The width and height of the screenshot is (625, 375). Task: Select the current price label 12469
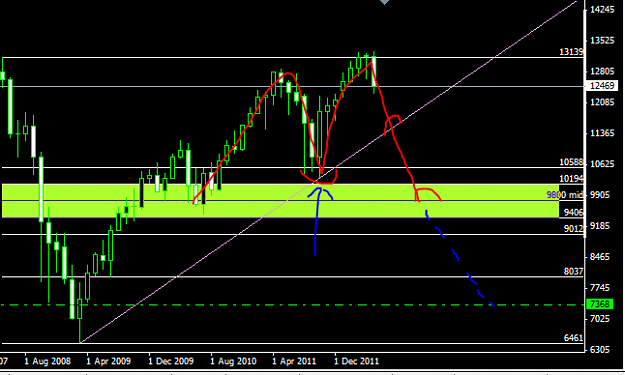pos(602,86)
